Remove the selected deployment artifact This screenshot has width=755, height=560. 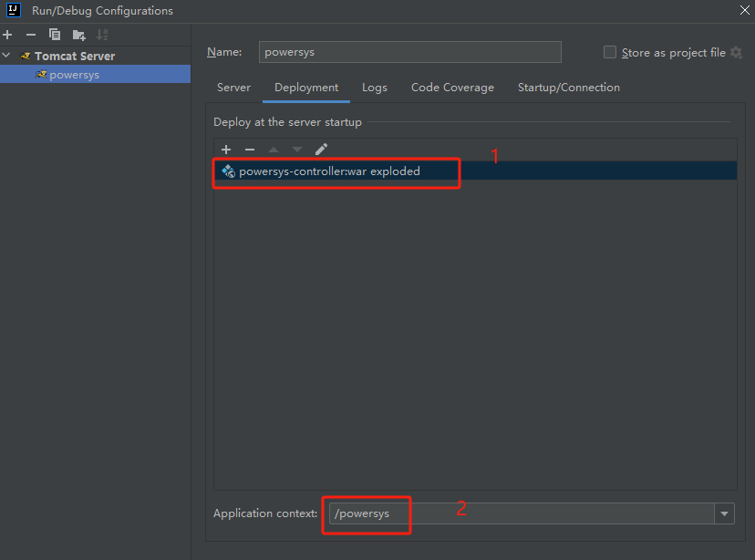pos(250,150)
